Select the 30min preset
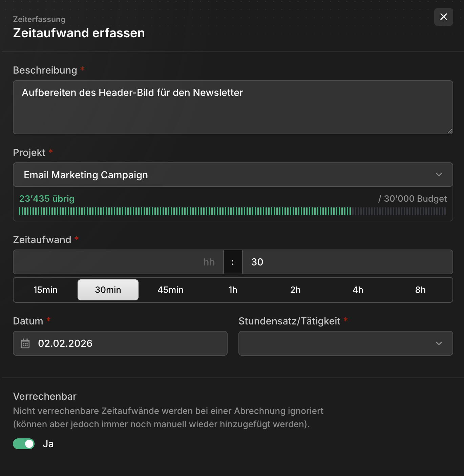The width and height of the screenshot is (464, 476). (x=108, y=290)
